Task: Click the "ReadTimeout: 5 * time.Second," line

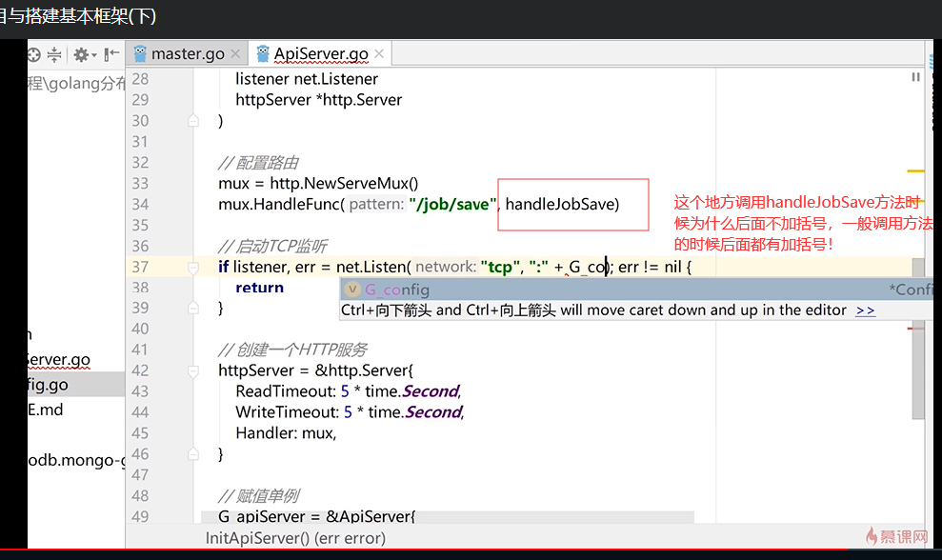Action: [349, 391]
